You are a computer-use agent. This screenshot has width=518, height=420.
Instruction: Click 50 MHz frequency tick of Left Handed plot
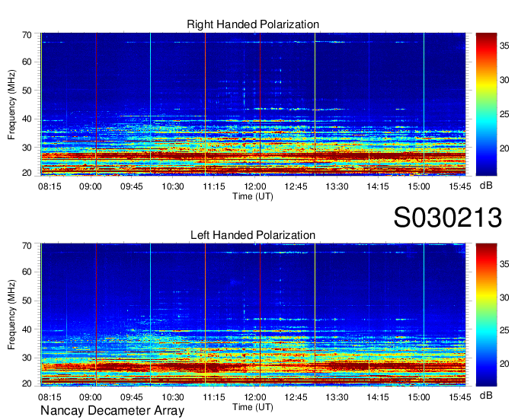[x=27, y=301]
